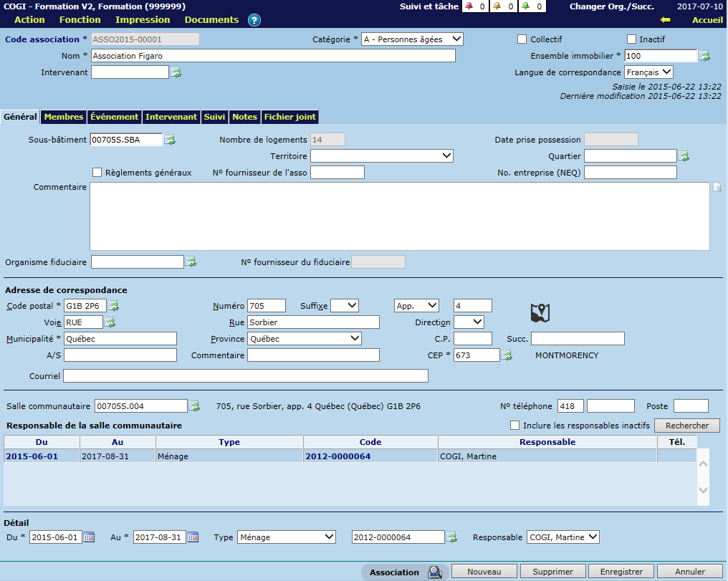
Task: Open the map icon in address section
Action: (x=540, y=313)
